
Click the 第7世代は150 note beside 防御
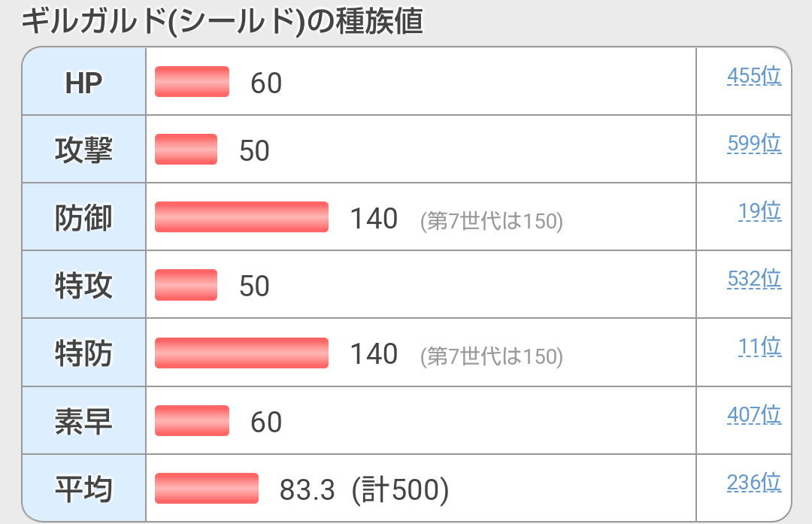492,221
